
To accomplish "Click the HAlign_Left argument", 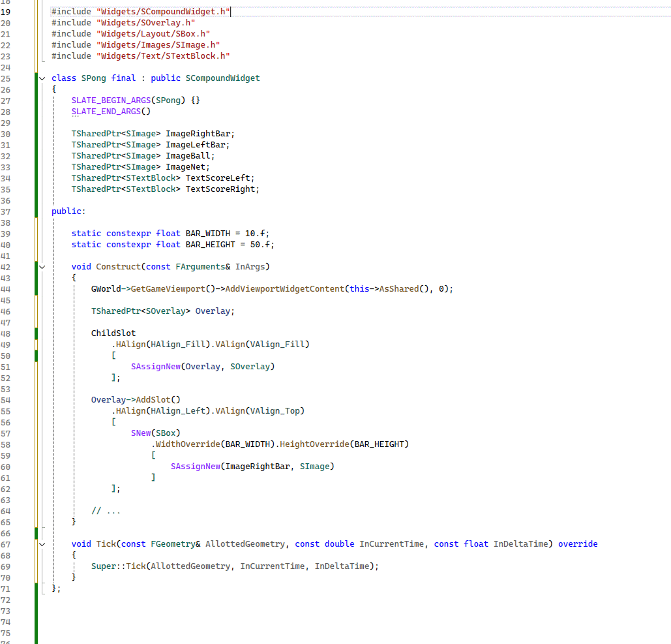I will point(177,411).
